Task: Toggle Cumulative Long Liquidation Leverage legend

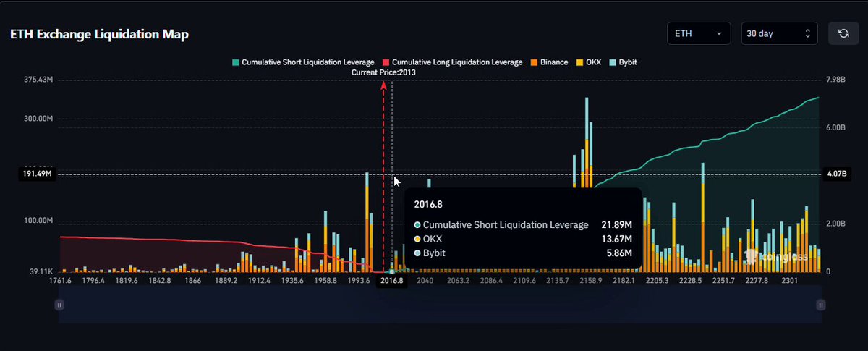Action: click(452, 62)
